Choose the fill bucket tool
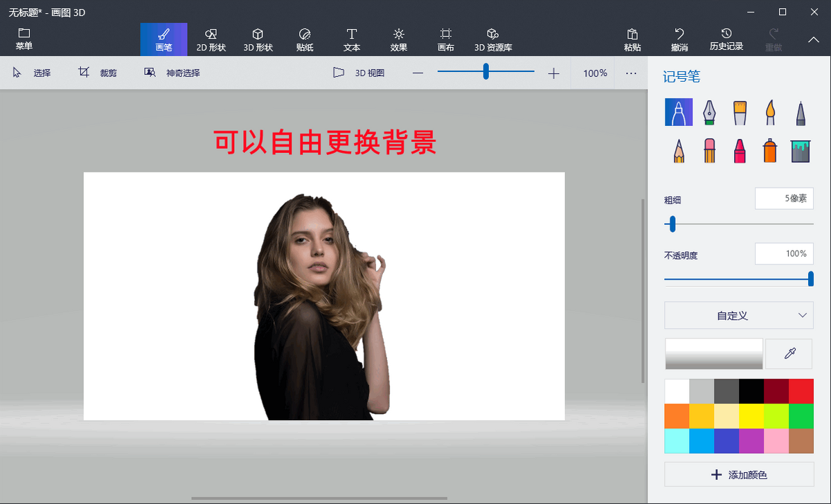Viewport: 831px width, 504px height. (x=801, y=150)
